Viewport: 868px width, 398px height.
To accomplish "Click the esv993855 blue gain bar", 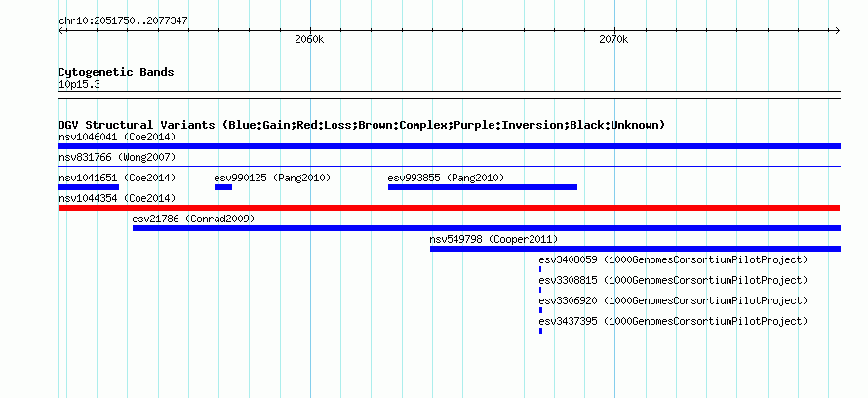I will click(x=483, y=187).
